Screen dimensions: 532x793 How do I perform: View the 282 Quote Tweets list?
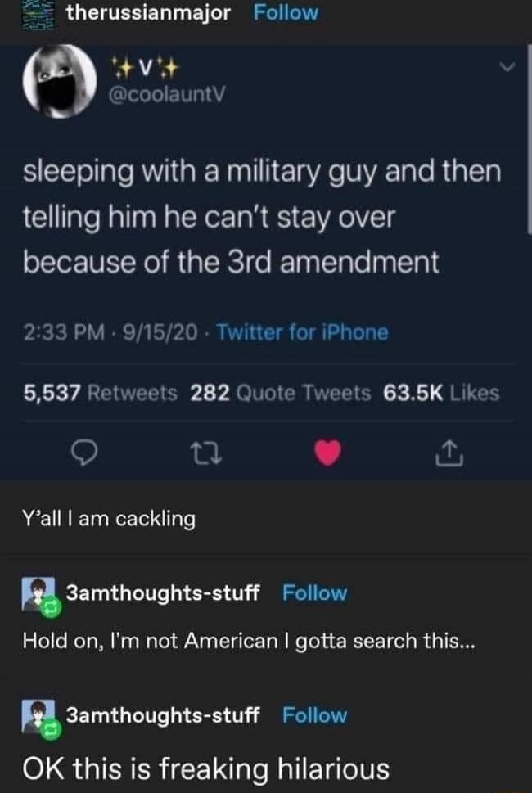click(x=280, y=393)
